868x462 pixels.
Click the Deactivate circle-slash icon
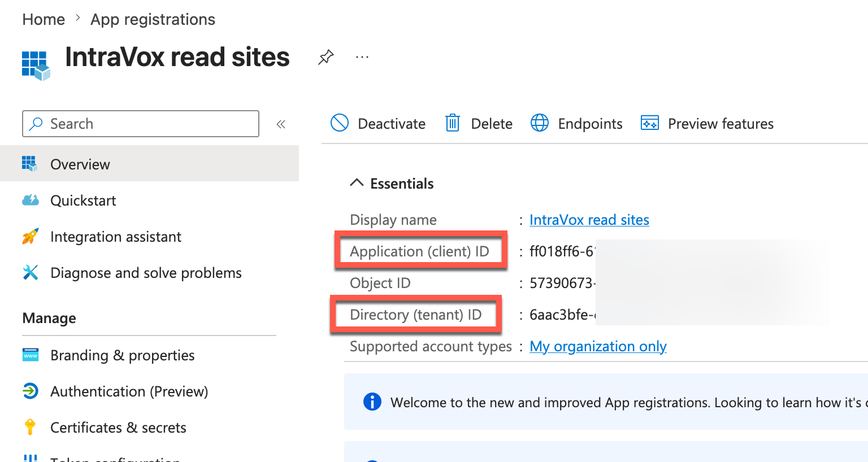coord(340,123)
